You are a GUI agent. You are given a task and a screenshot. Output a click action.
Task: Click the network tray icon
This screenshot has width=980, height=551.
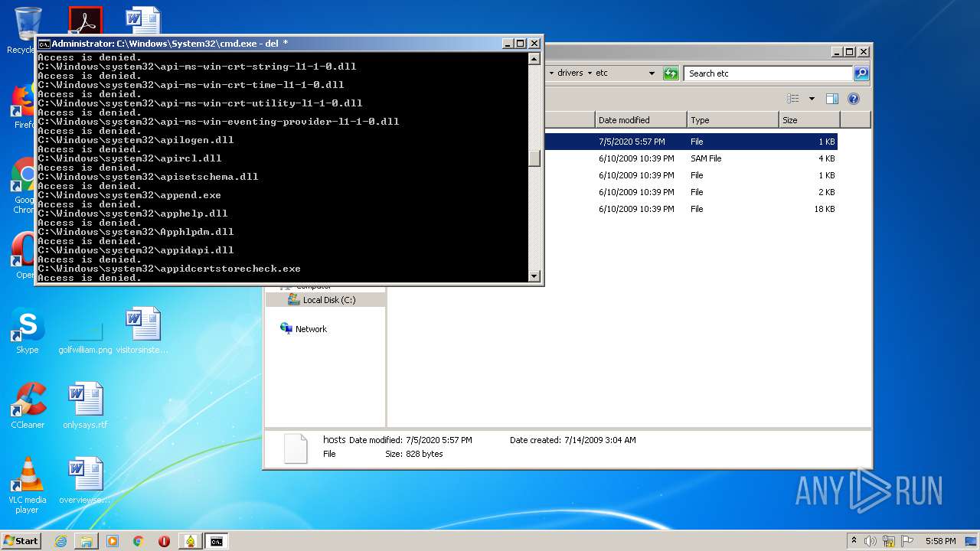[889, 541]
